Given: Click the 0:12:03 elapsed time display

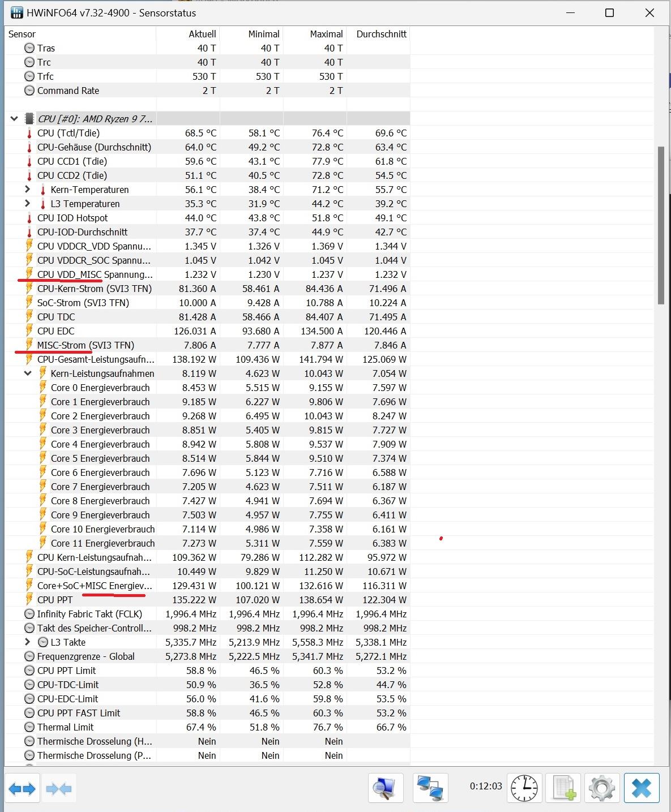Looking at the screenshot, I should click(x=486, y=786).
